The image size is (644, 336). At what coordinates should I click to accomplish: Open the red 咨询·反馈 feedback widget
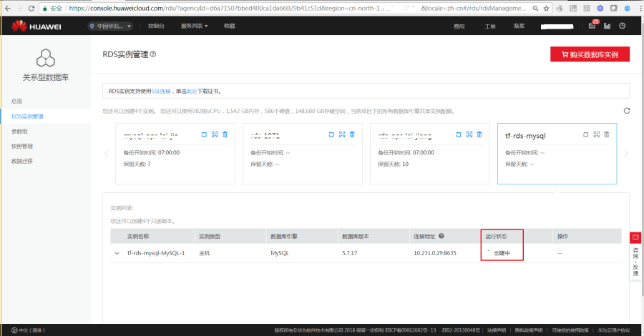tap(635, 256)
